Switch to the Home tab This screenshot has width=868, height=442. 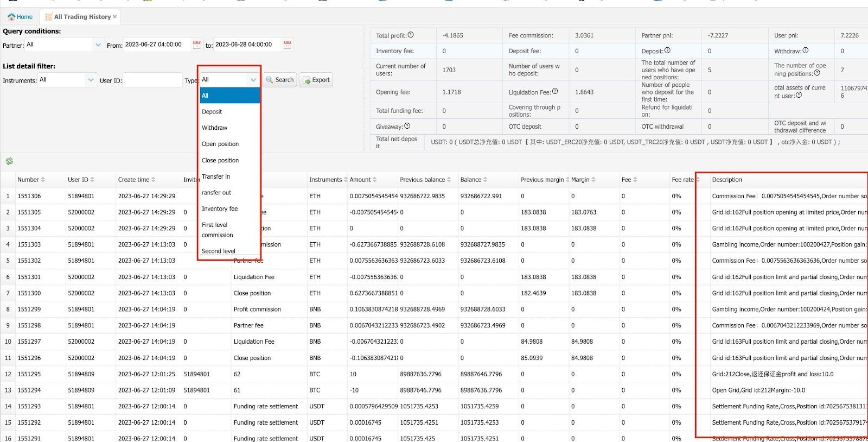21,17
